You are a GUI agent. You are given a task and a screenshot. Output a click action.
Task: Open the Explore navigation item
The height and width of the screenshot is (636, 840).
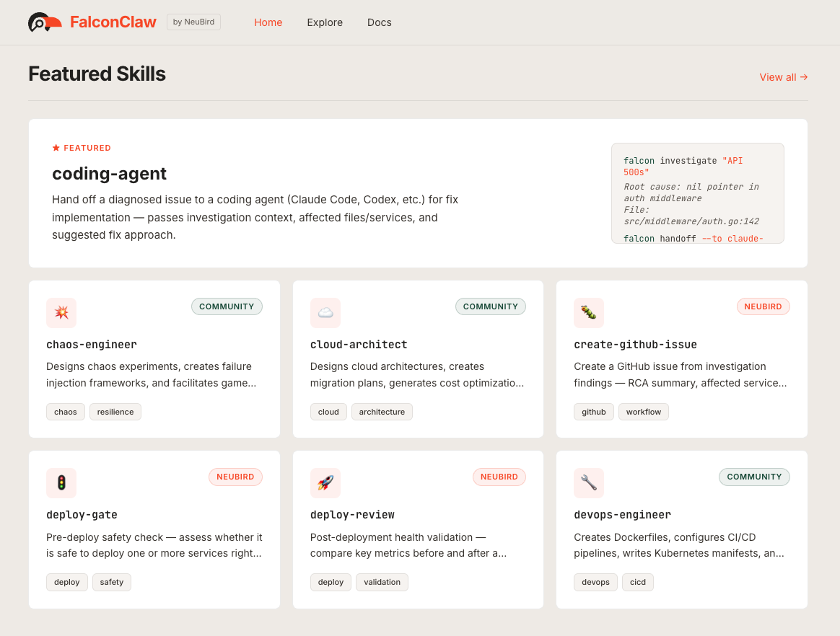click(325, 22)
